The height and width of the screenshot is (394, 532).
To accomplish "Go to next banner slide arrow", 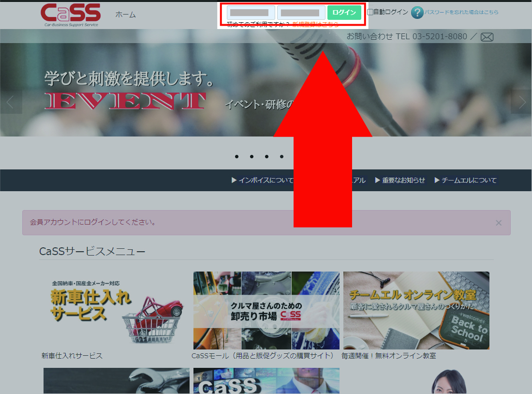I will click(x=521, y=102).
